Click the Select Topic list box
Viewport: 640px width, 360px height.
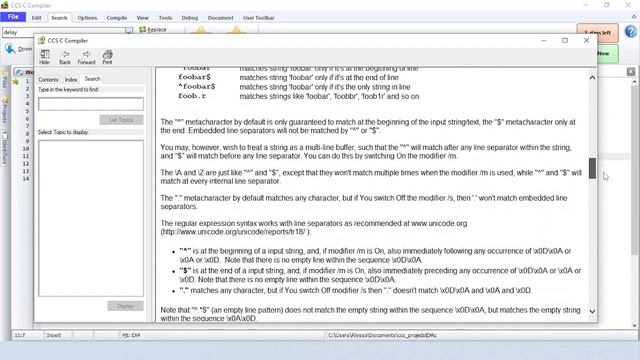tap(91, 218)
